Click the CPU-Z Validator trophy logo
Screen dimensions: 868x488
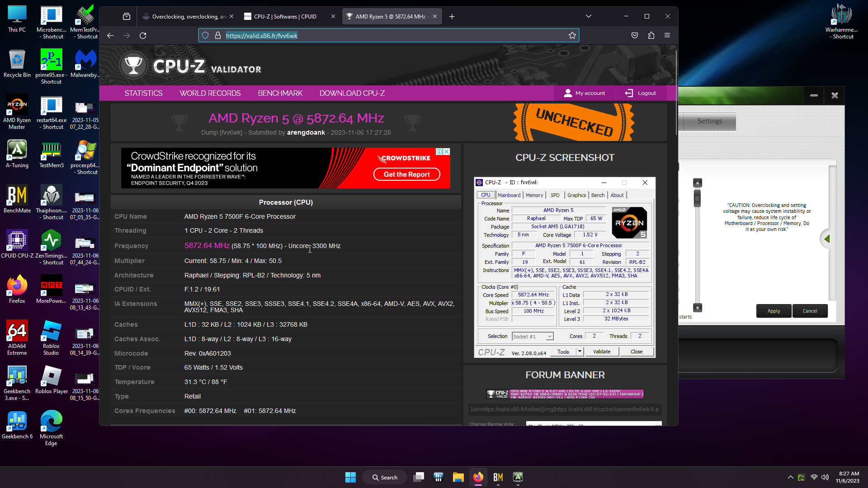tap(133, 66)
